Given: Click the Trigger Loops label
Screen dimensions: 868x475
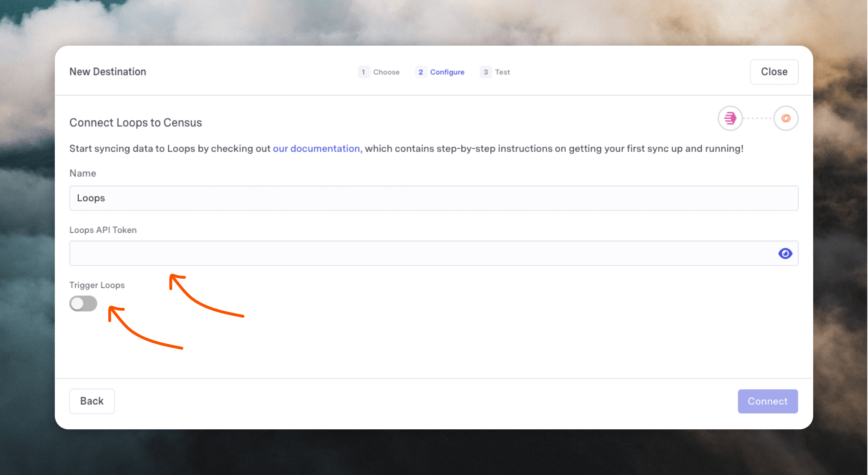Looking at the screenshot, I should click(97, 285).
